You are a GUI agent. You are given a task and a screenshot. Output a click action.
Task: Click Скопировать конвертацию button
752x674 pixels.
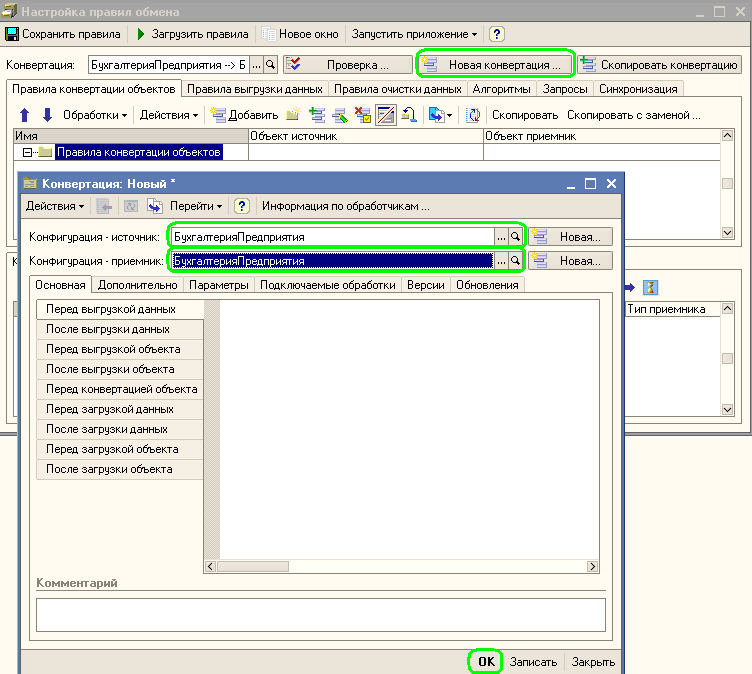(660, 65)
